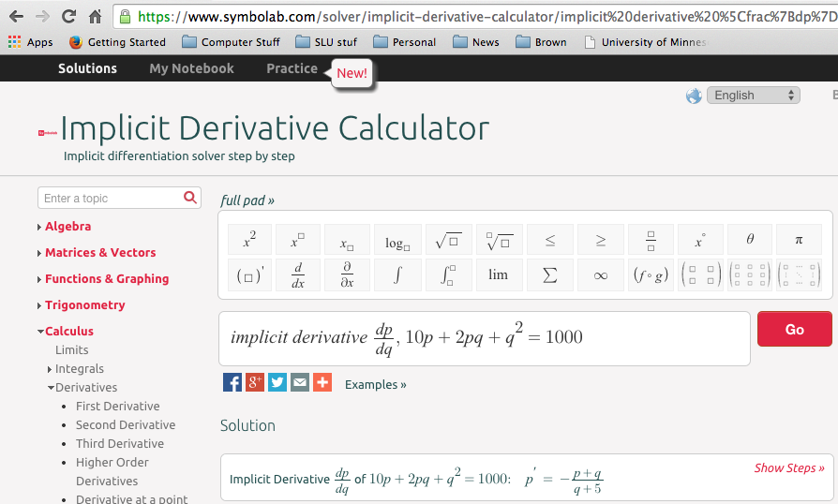The height and width of the screenshot is (504, 838).
Task: Insert the square root symbol
Action: click(x=448, y=241)
